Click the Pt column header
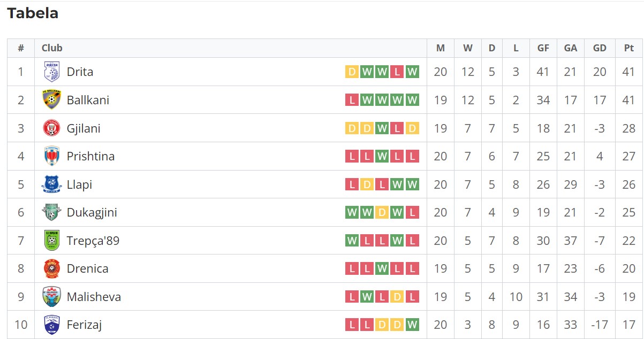 pos(629,48)
